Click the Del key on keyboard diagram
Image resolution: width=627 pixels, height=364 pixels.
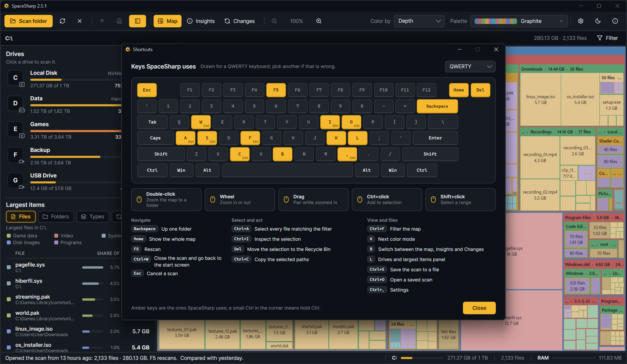(x=480, y=90)
